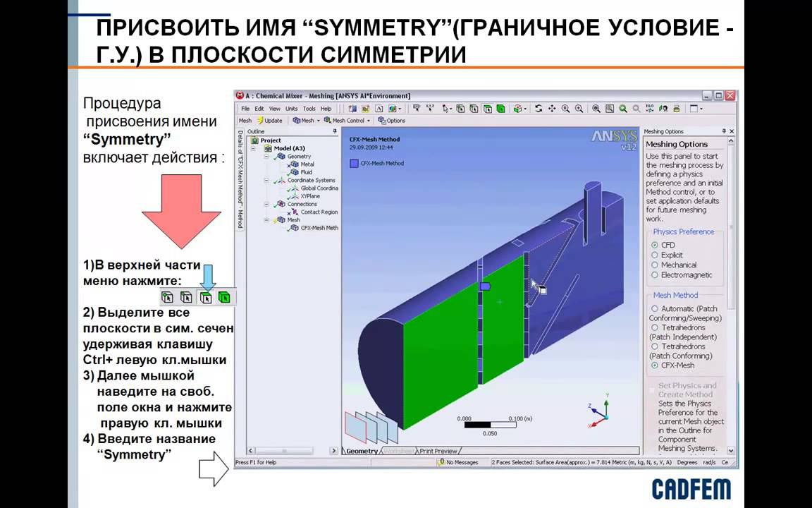812x508 pixels.
Task: Select the CFX-Mesh method radio
Action: [655, 365]
